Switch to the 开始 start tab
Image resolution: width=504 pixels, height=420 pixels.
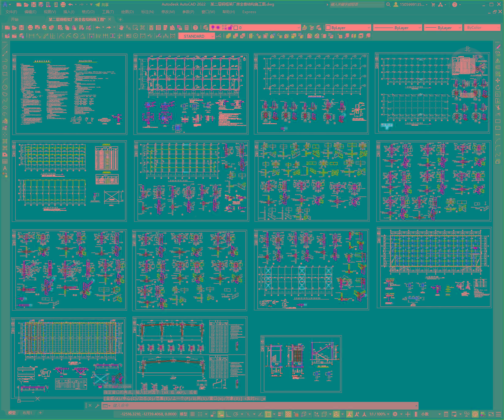(x=15, y=19)
